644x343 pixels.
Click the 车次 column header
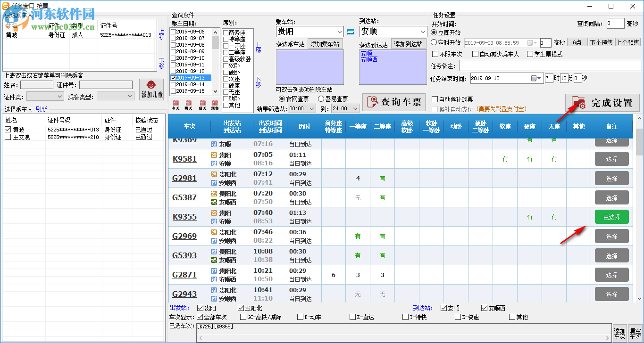coord(190,126)
